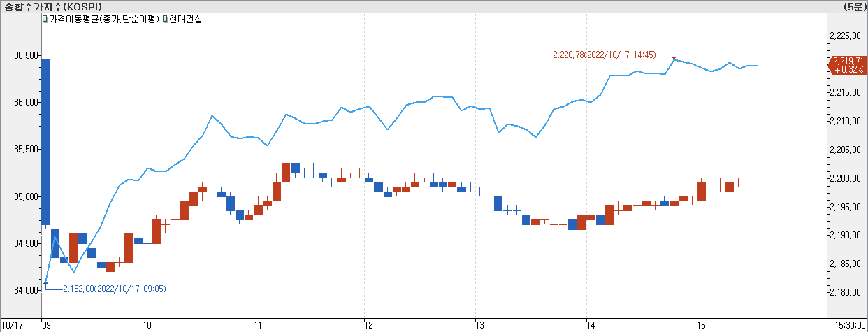The height and width of the screenshot is (332, 868).
Task: Click the 10 hour time-axis label
Action: tap(147, 326)
